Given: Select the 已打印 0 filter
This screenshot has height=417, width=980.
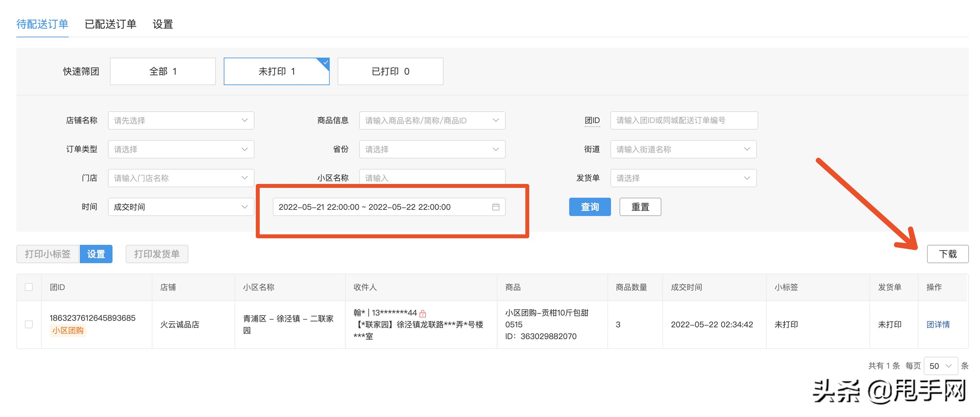Looking at the screenshot, I should pos(390,71).
